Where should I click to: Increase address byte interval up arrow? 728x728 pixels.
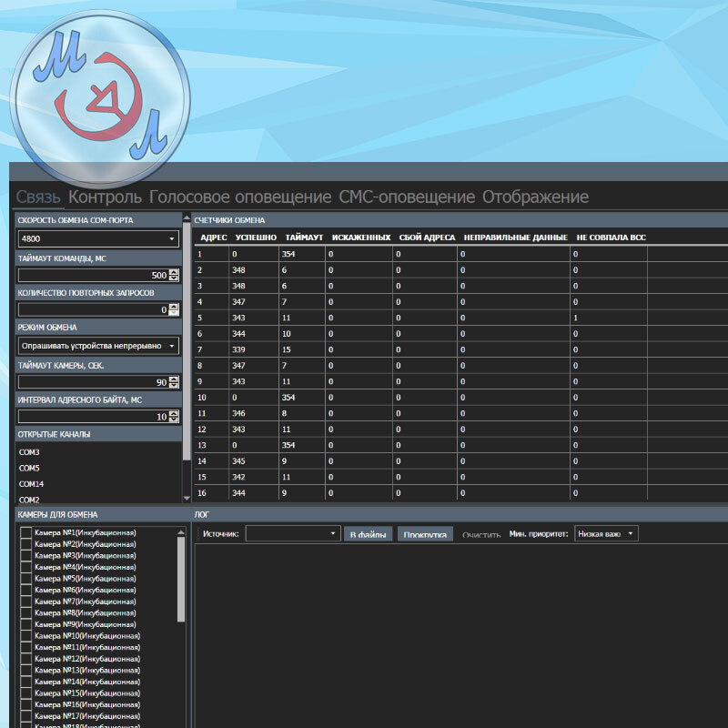tap(174, 413)
